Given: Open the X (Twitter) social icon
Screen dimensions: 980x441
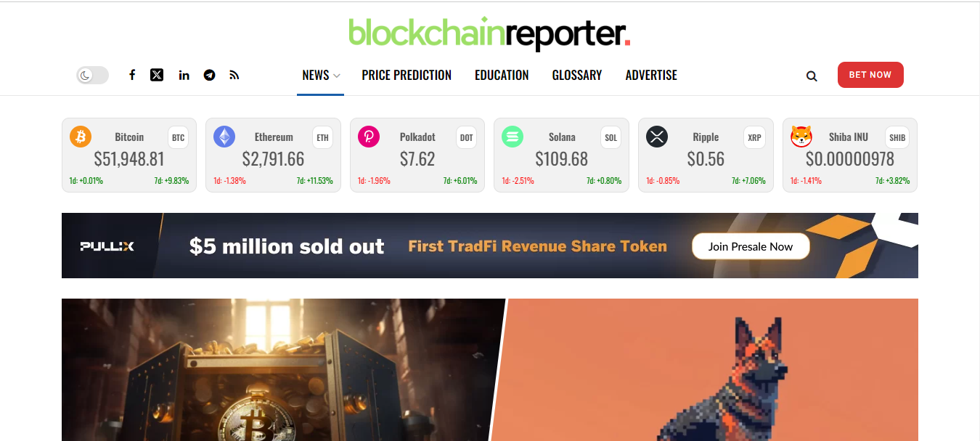Looking at the screenshot, I should (x=157, y=75).
